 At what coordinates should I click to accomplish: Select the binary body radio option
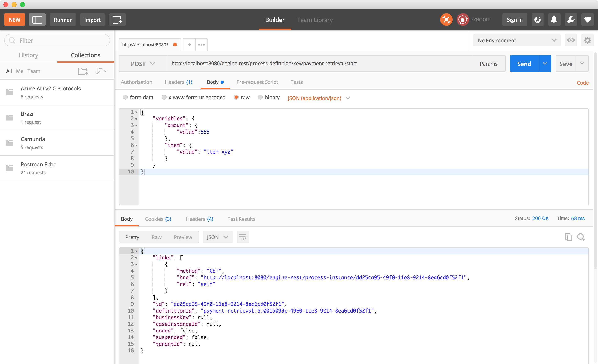(x=260, y=97)
